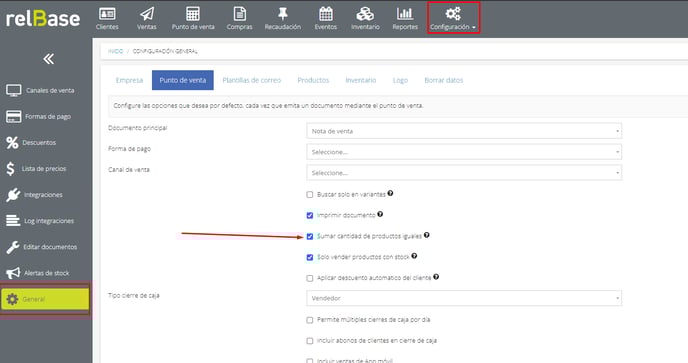This screenshot has width=688, height=363.
Task: Open Descuentos percent icon
Action: 12,143
